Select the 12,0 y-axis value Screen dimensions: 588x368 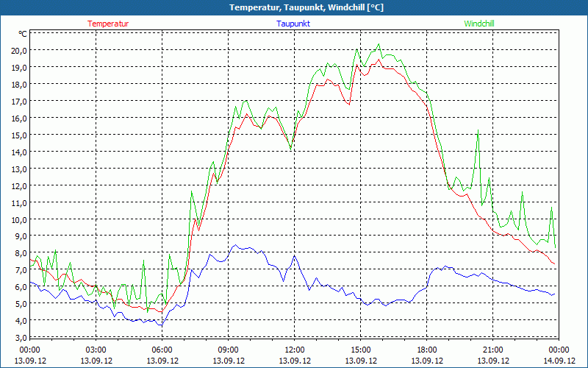(x=19, y=185)
